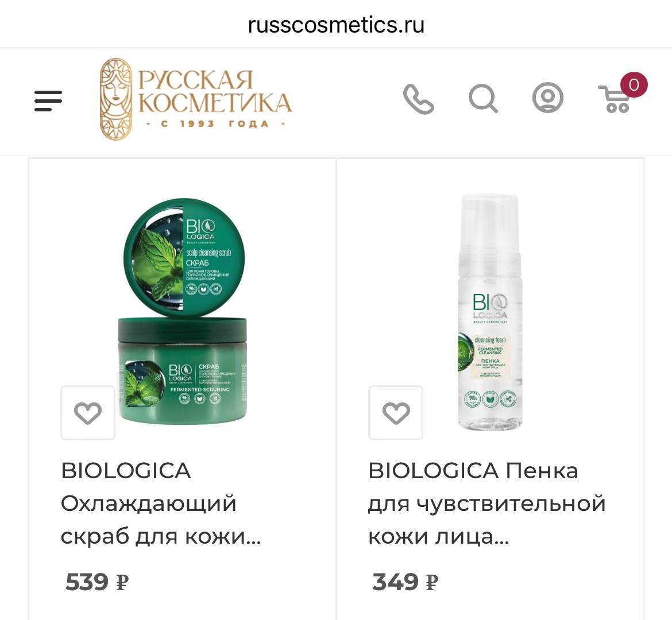Click the scrub jar lid image
This screenshot has width=672, height=620.
pos(184,257)
